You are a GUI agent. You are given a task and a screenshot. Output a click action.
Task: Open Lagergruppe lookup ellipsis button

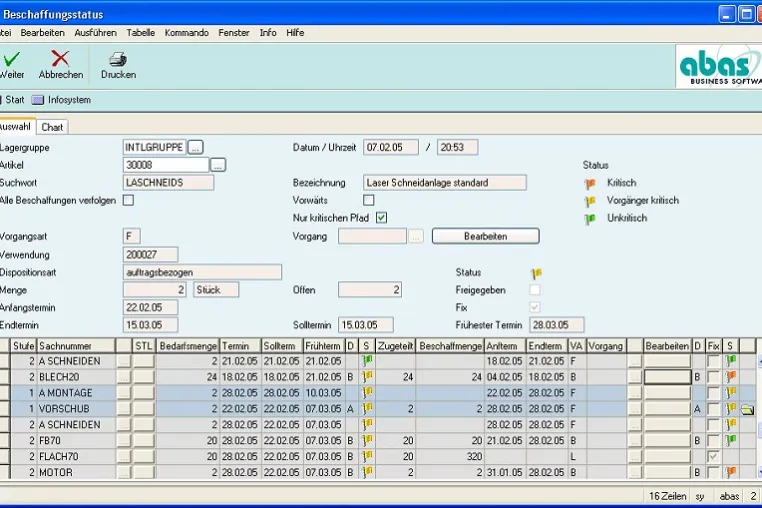click(195, 147)
